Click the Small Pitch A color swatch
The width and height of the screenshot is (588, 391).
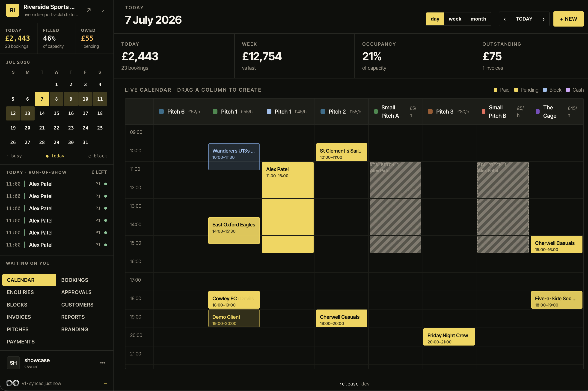[376, 111]
